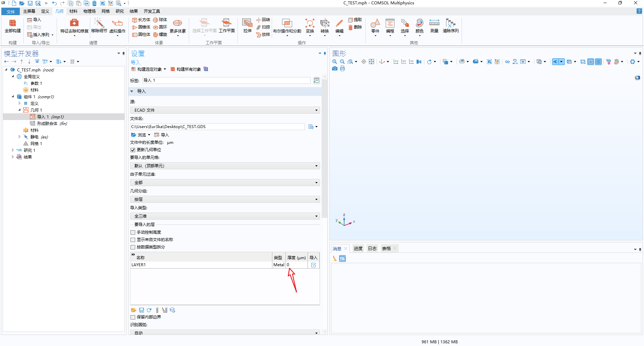The image size is (644, 346).
Task: Click the 导入 button below the file name
Action: tap(162, 135)
